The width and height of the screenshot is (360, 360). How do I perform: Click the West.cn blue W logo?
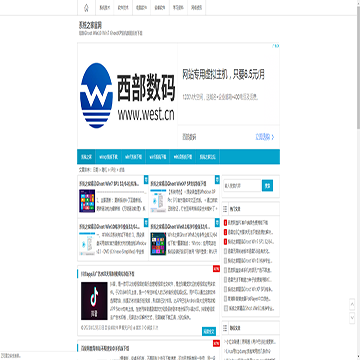point(96,95)
